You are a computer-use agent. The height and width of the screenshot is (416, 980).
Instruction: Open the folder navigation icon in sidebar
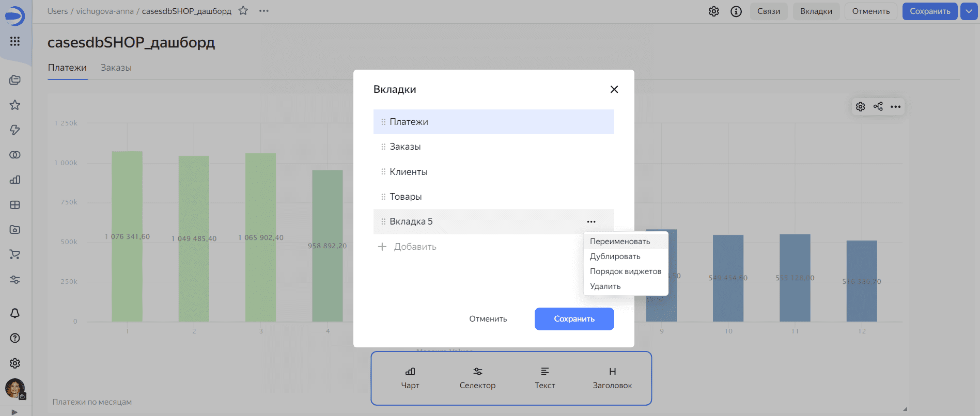(15, 230)
